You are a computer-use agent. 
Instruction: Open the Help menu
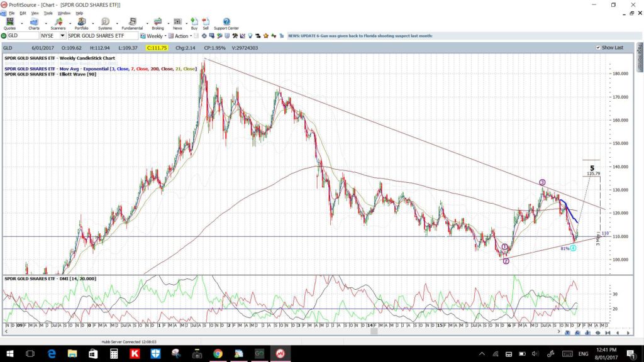click(x=79, y=13)
